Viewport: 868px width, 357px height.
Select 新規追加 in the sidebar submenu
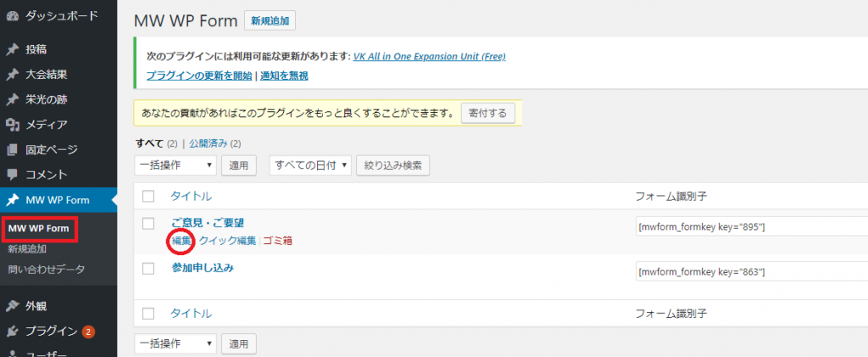(27, 249)
